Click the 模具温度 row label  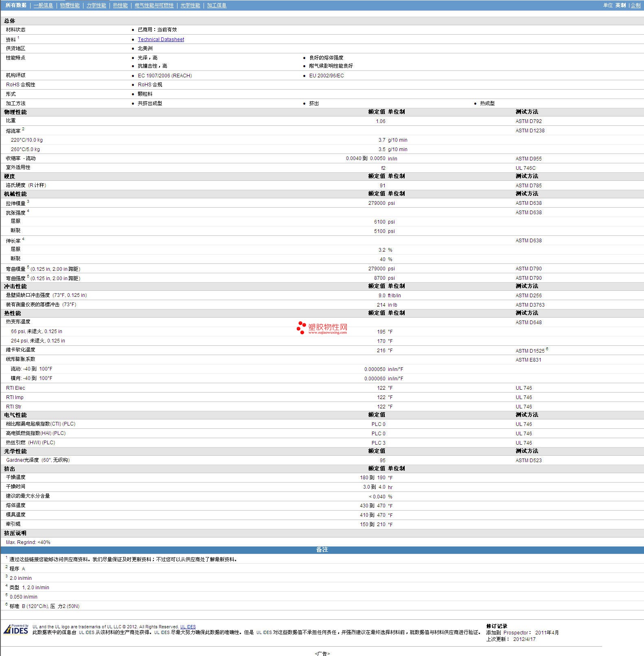(x=15, y=515)
